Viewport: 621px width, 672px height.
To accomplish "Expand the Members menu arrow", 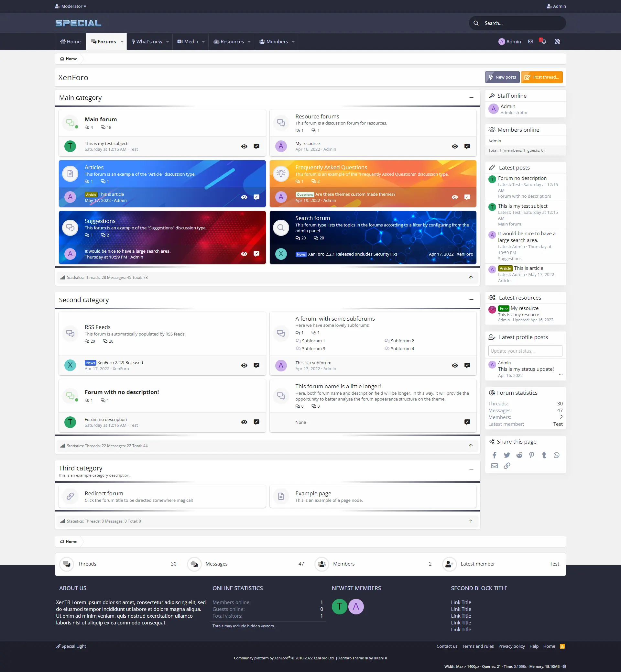I will 293,42.
